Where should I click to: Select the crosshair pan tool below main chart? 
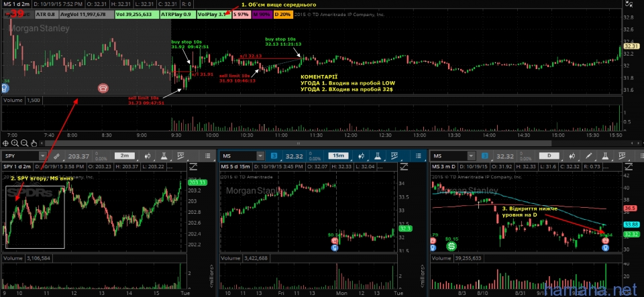6,143
